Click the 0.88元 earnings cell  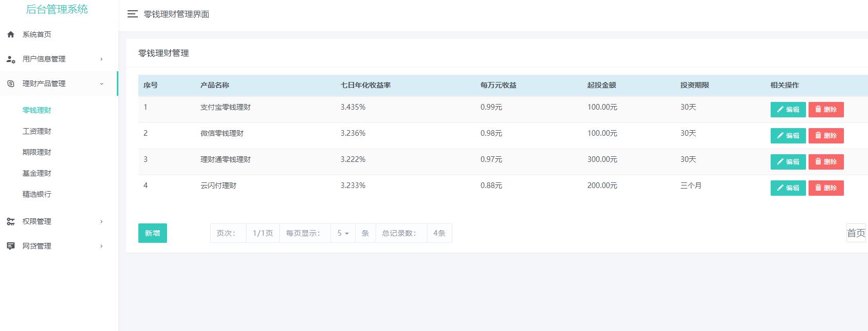(491, 185)
